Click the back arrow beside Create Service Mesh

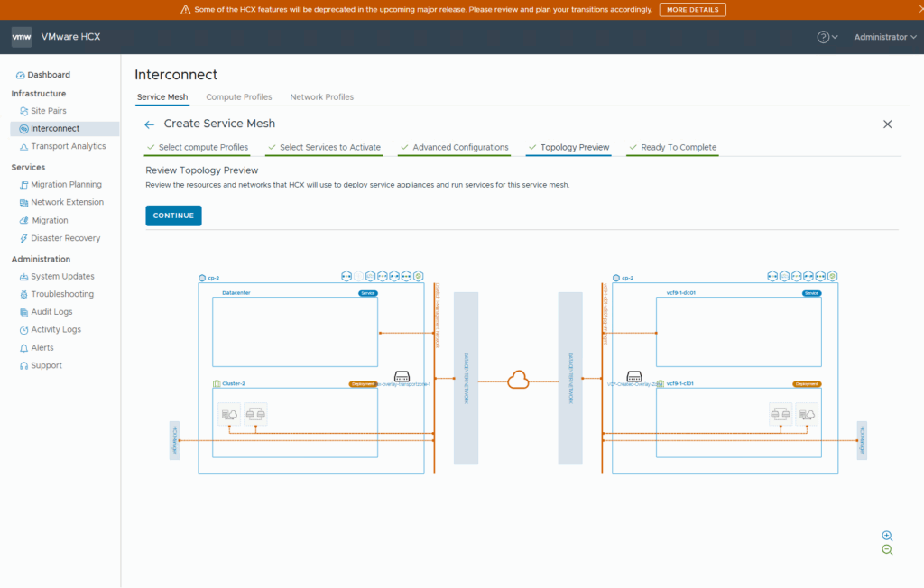(x=150, y=124)
